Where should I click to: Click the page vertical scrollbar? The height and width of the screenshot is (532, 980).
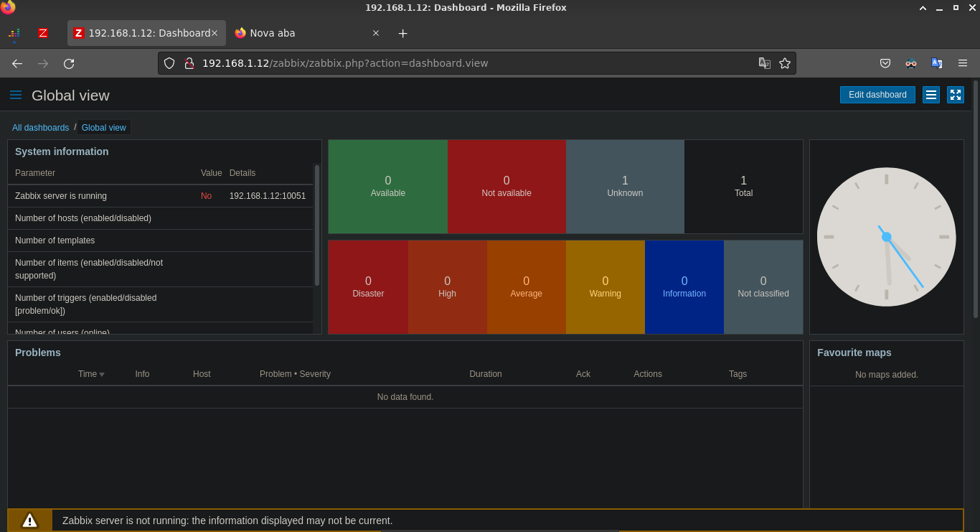976,199
